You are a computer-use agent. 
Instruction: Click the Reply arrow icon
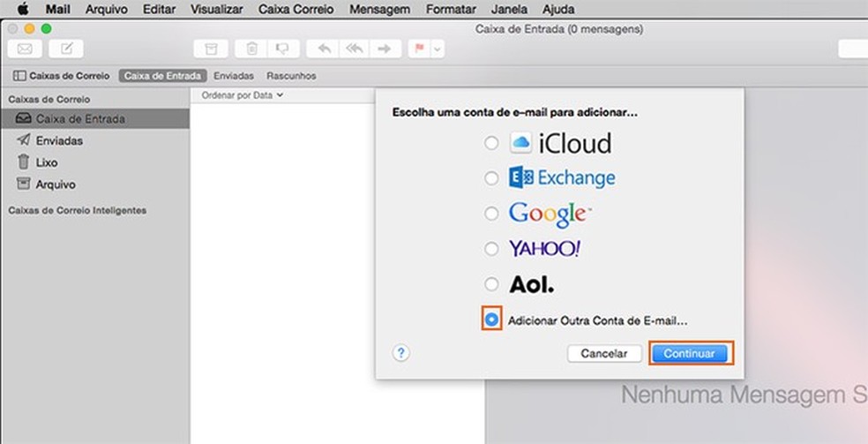coord(325,49)
